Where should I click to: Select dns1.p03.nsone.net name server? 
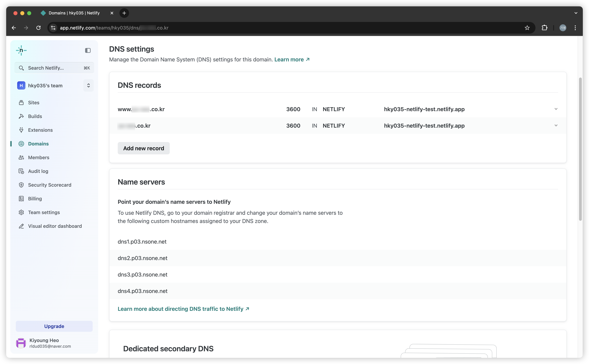pos(142,242)
